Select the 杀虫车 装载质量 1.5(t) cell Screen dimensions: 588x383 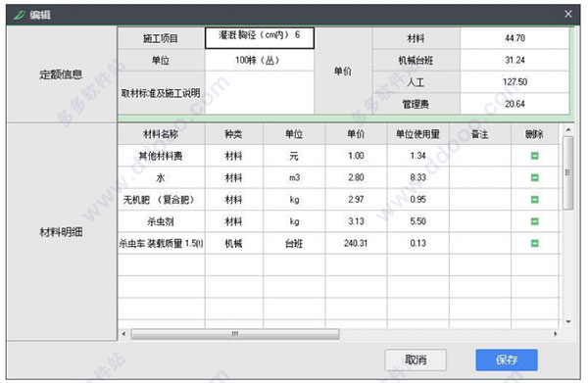click(162, 243)
